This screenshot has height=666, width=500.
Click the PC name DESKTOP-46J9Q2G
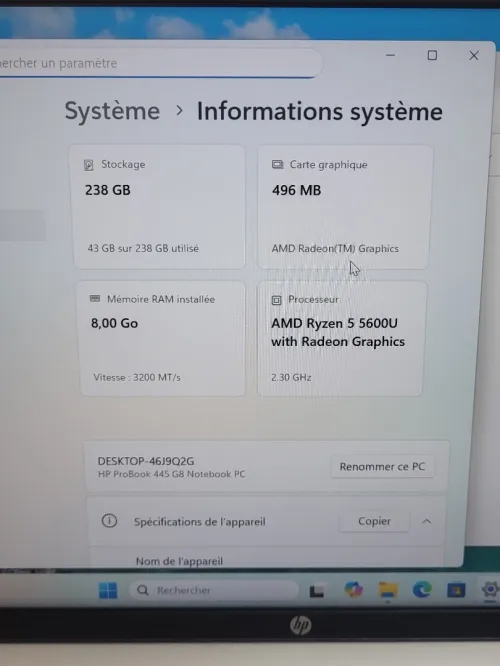(146, 461)
